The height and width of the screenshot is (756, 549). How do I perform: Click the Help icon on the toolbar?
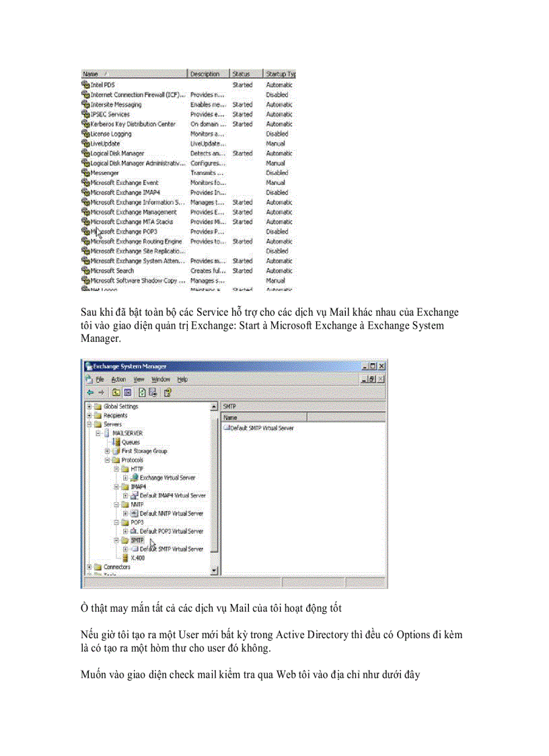click(167, 391)
